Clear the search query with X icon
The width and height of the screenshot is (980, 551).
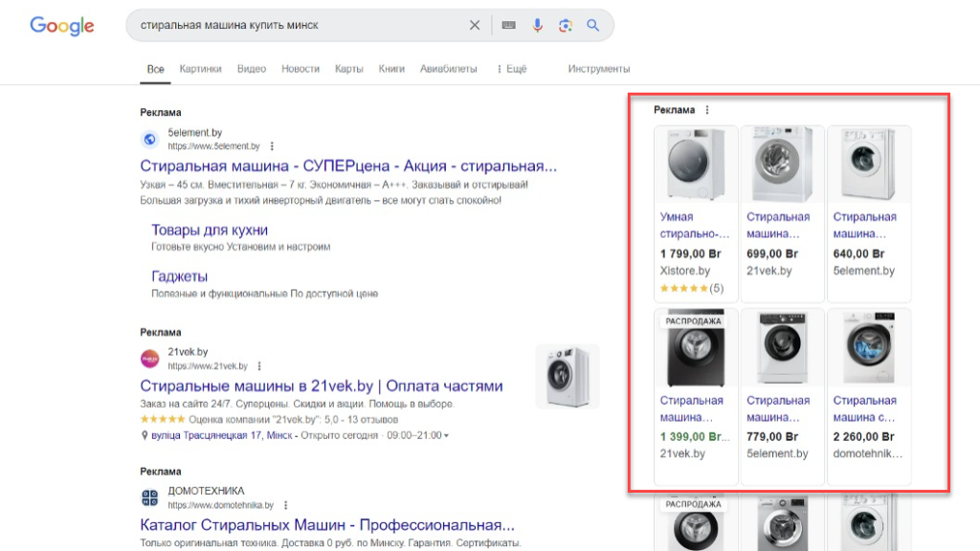click(x=475, y=26)
